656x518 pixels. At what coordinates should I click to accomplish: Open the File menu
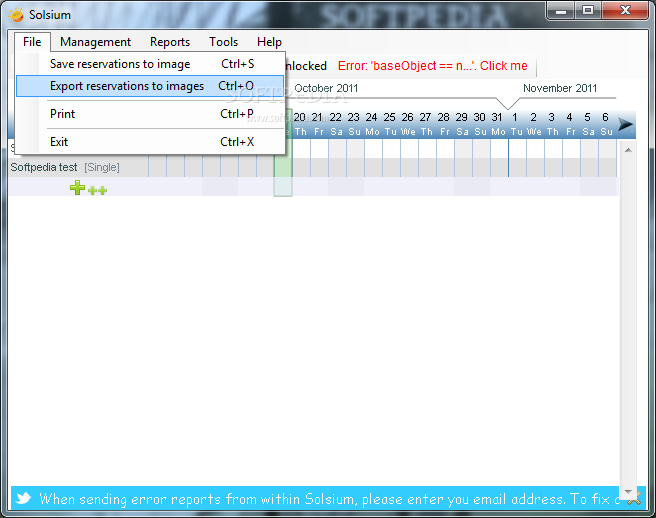(32, 42)
